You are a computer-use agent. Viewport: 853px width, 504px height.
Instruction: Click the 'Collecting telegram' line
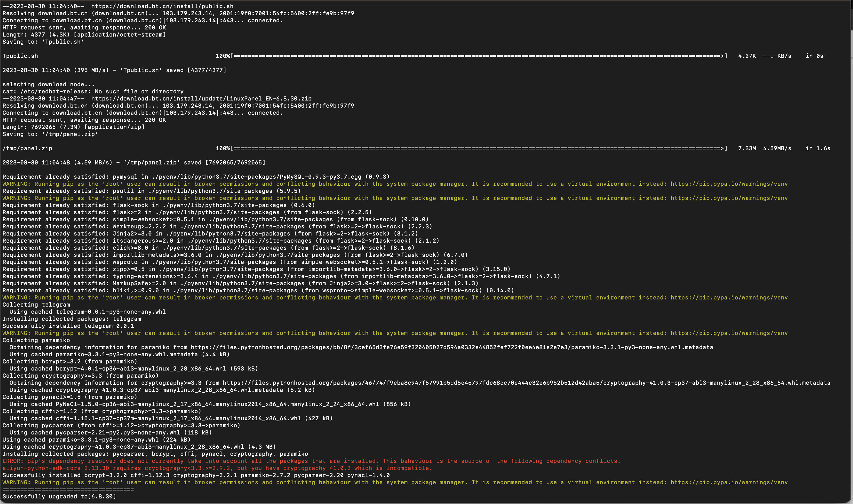[36, 305]
